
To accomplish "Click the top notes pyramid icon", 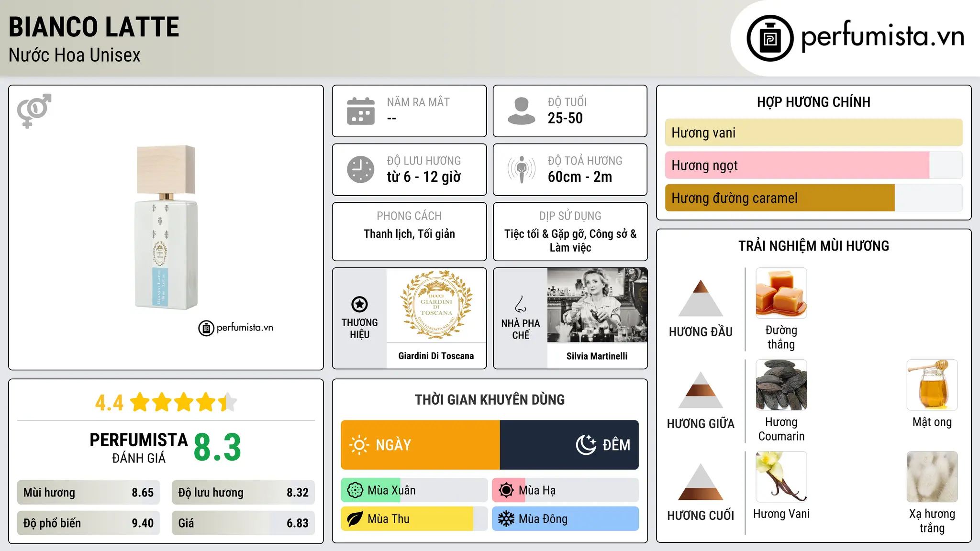I will point(701,298).
